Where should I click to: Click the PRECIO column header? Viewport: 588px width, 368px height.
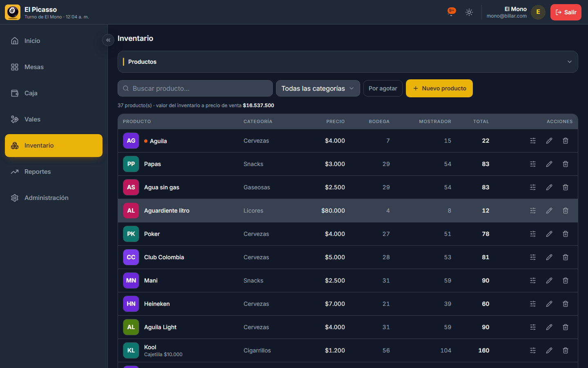pos(336,121)
